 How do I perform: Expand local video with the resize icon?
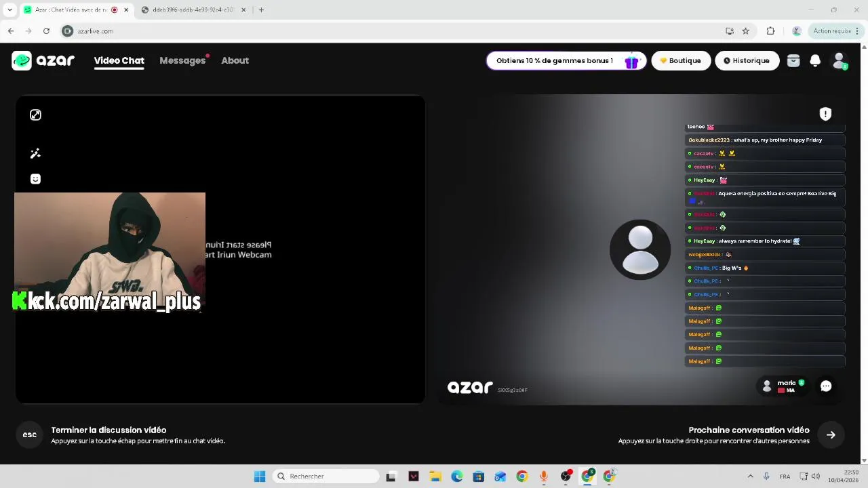(35, 115)
